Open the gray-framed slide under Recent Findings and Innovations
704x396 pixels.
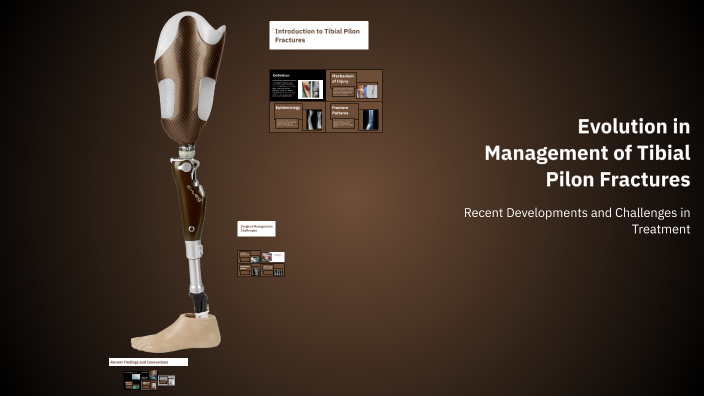(167, 381)
